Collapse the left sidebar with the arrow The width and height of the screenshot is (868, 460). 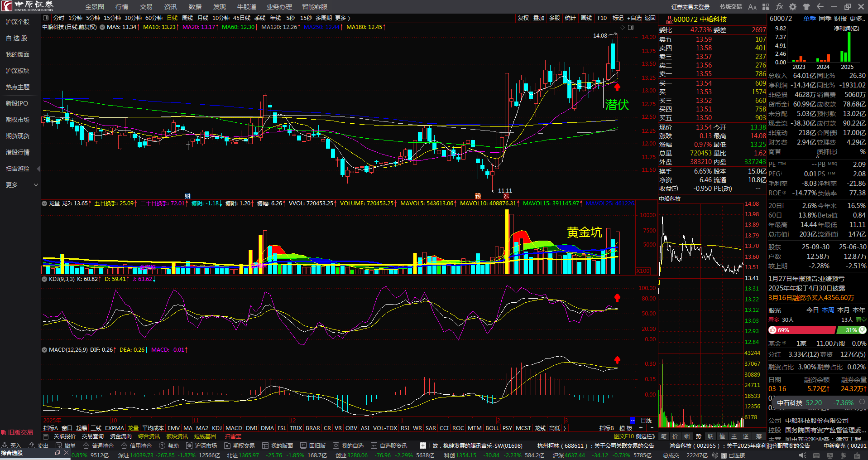[38, 169]
